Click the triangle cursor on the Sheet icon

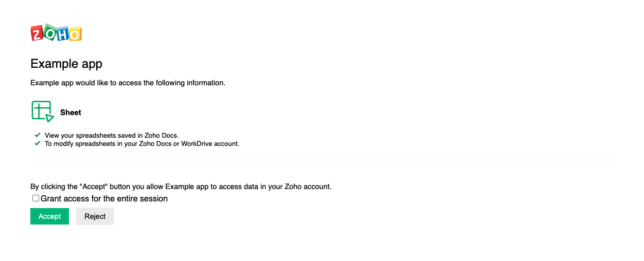(49, 118)
